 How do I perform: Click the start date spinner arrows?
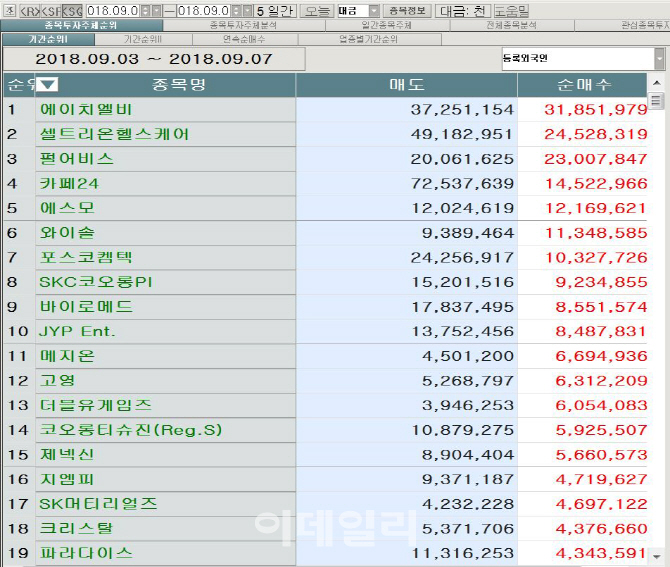coord(146,11)
